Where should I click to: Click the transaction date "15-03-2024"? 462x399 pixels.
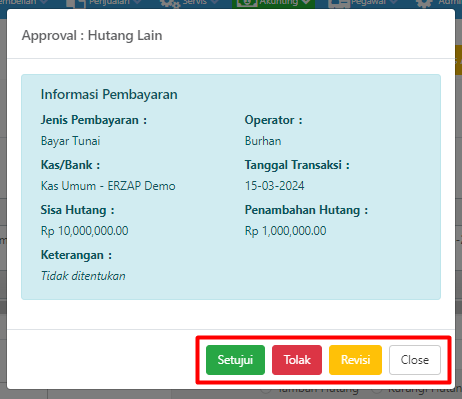(x=275, y=186)
